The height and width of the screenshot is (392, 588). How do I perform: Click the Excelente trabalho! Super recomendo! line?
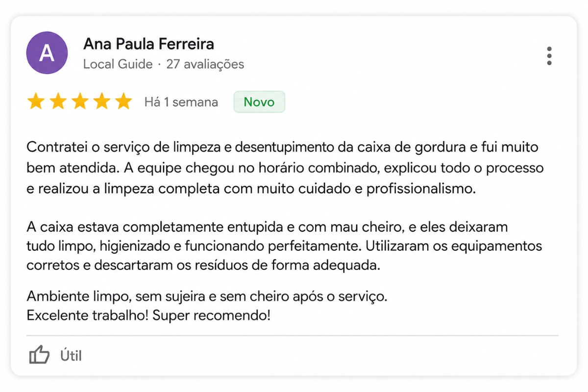148,316
